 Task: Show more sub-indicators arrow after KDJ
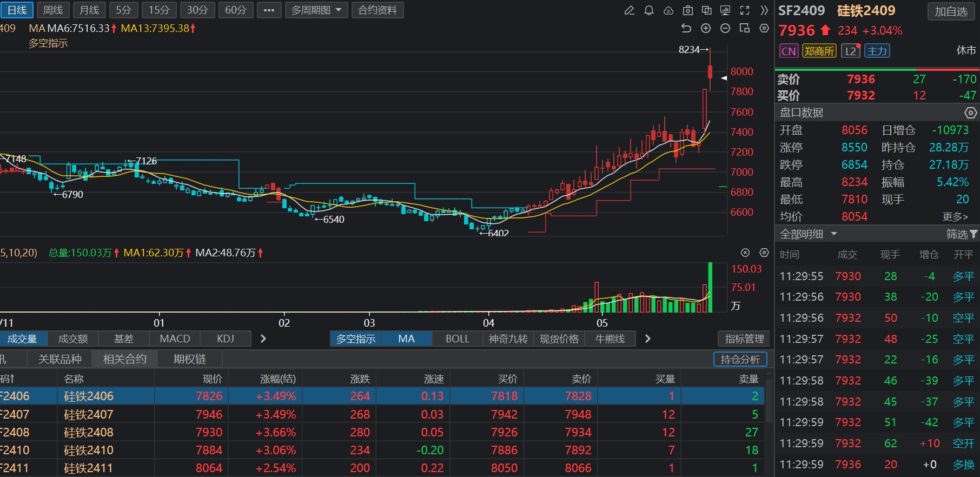tap(263, 339)
